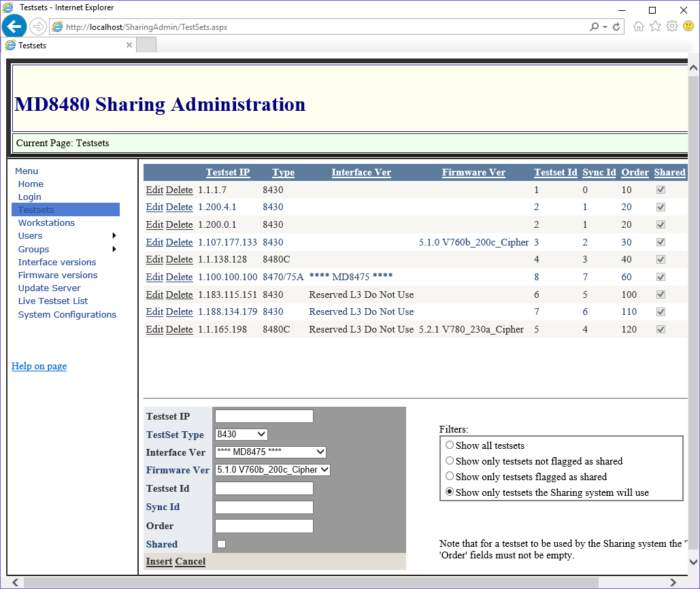Click the browser Back arrow button
Viewport: 700px width, 589px height.
(14, 27)
